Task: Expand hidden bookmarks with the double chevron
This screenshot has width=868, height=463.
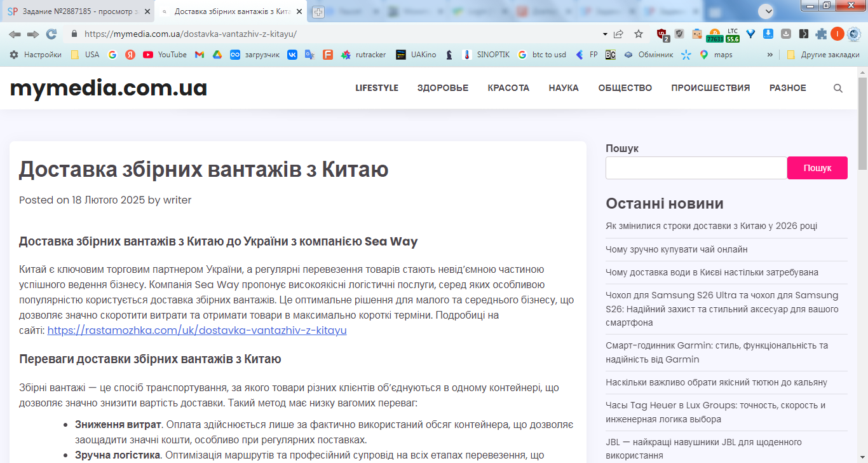Action: (x=770, y=55)
